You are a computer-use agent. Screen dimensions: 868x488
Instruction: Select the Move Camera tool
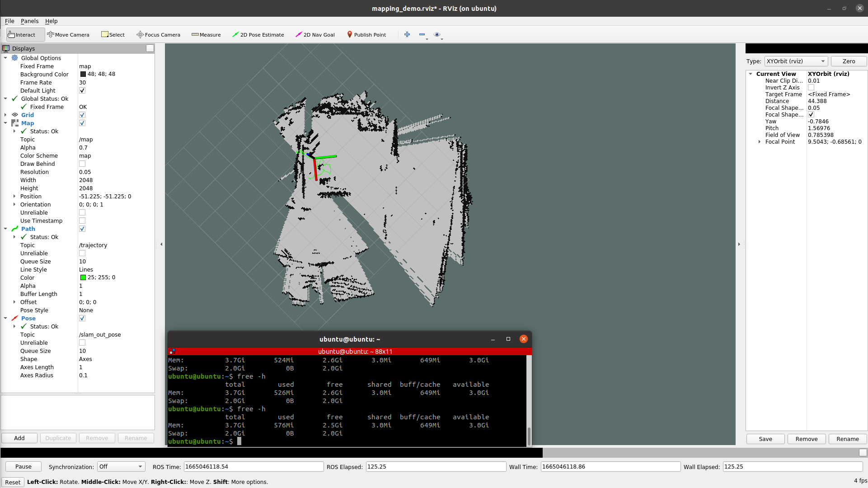coord(68,35)
